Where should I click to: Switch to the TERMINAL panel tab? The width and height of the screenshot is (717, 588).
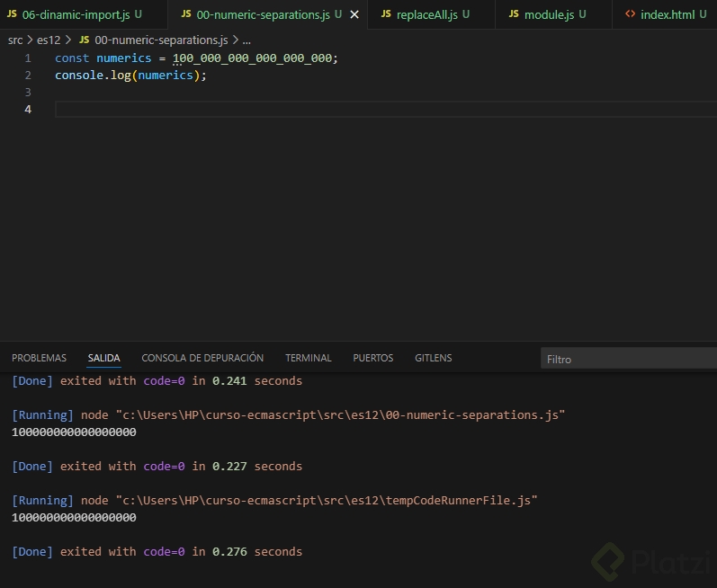(308, 358)
